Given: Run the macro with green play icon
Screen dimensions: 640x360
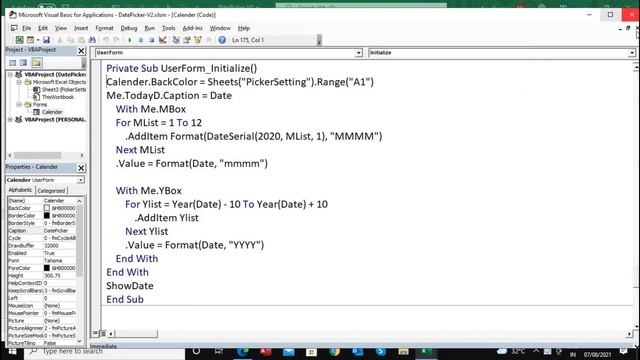Looking at the screenshot, I should pos(130,40).
